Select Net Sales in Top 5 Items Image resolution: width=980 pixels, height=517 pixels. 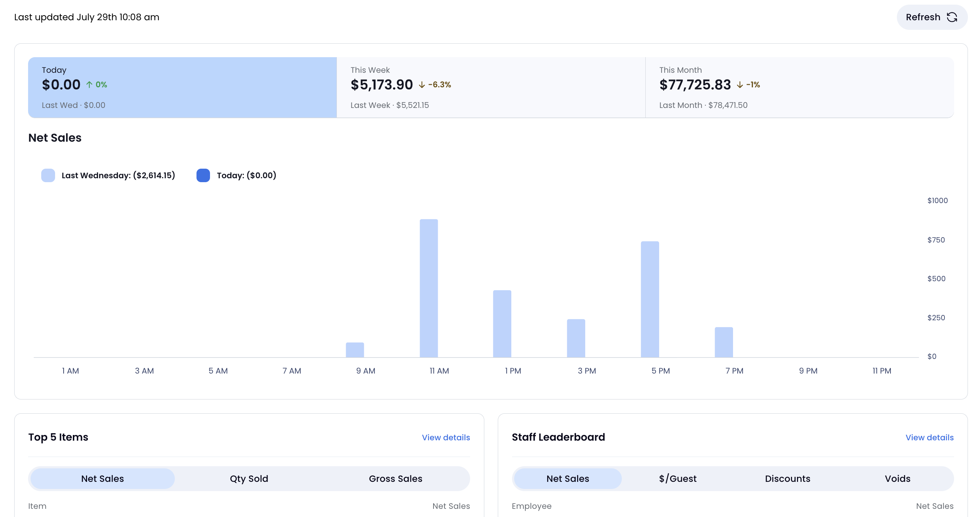(x=102, y=479)
